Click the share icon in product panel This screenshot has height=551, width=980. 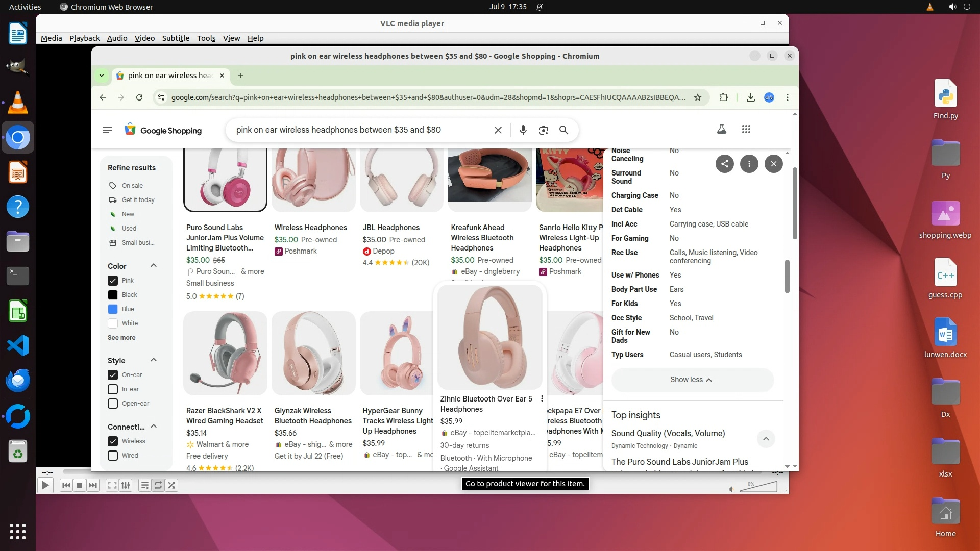coord(724,164)
